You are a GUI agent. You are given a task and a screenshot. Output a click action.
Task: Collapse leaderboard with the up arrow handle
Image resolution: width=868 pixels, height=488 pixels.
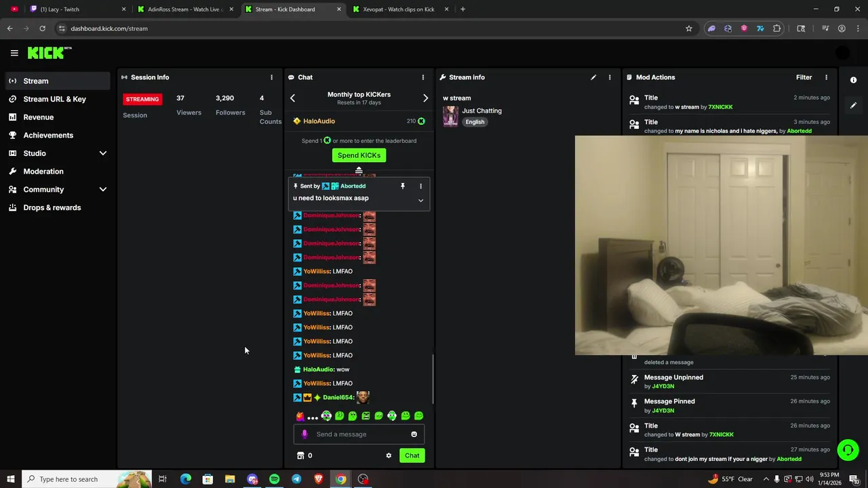tap(359, 170)
